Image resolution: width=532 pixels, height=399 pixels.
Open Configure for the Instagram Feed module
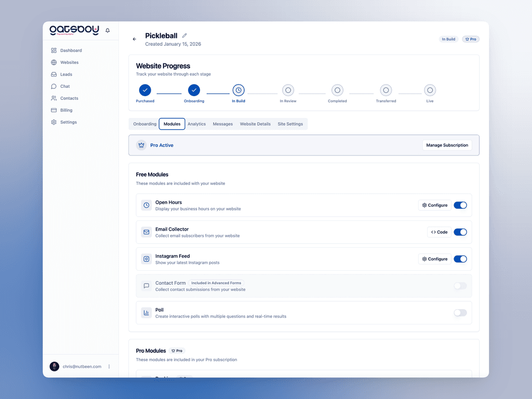(434, 259)
